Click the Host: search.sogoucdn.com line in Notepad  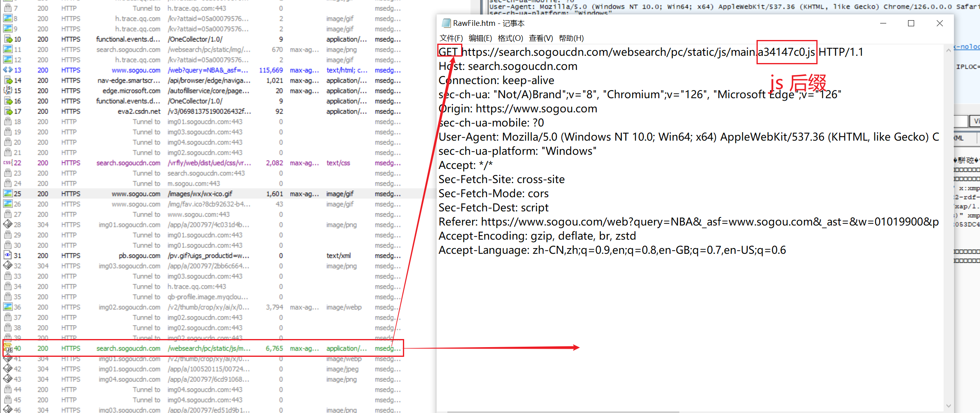pos(508,66)
